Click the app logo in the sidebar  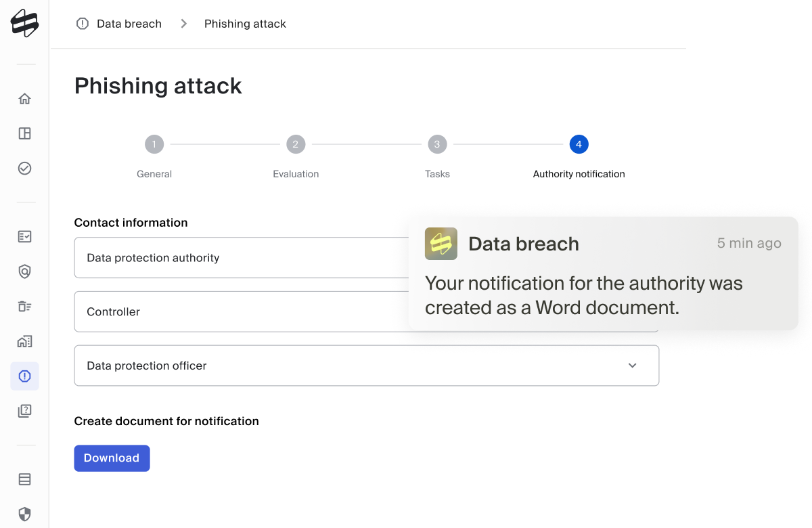pos(24,24)
